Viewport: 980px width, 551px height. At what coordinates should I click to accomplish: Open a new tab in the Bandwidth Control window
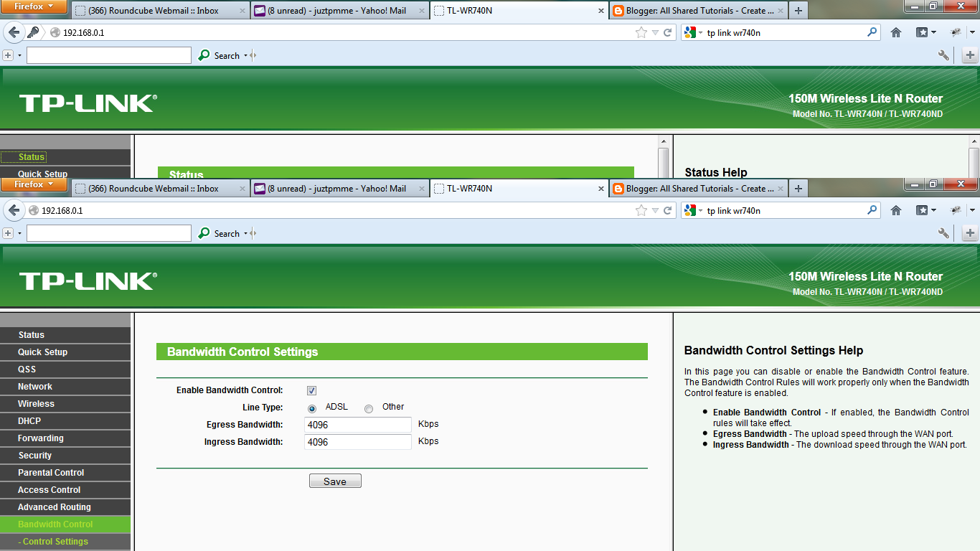(x=798, y=189)
